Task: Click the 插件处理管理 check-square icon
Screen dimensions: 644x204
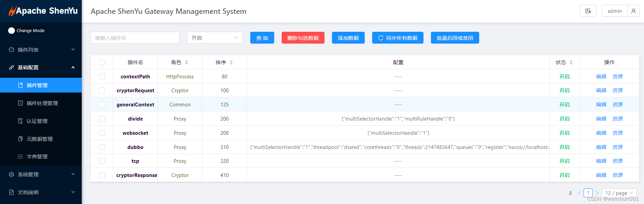Action: (x=21, y=103)
